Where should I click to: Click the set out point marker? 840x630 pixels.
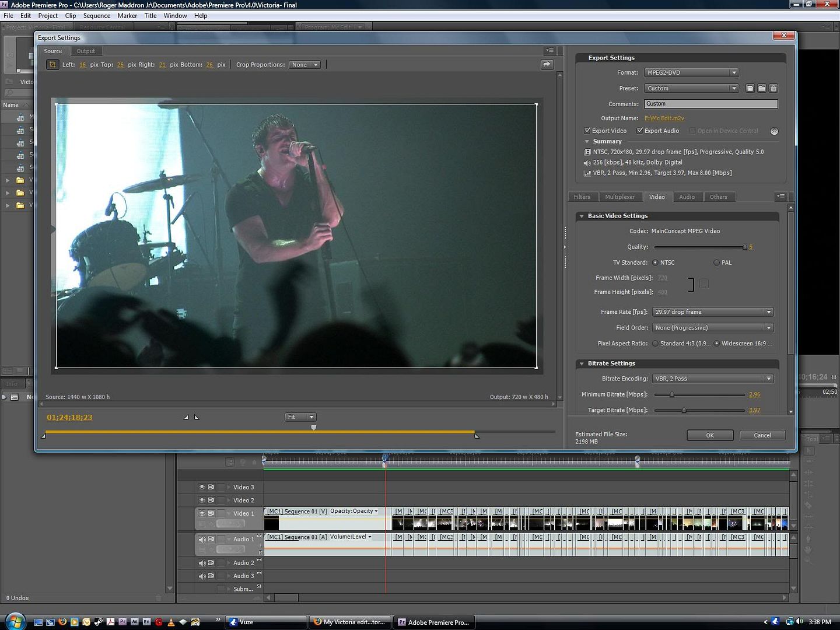pyautogui.click(x=197, y=417)
